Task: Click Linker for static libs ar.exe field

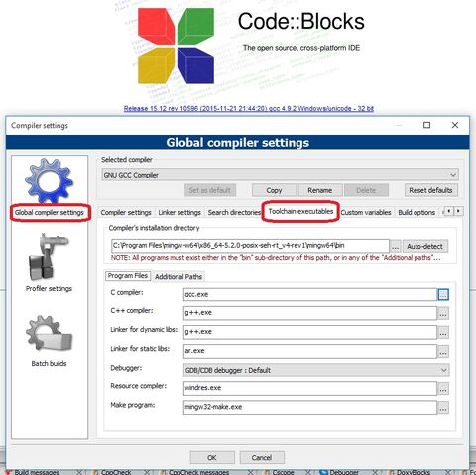Action: [310, 351]
